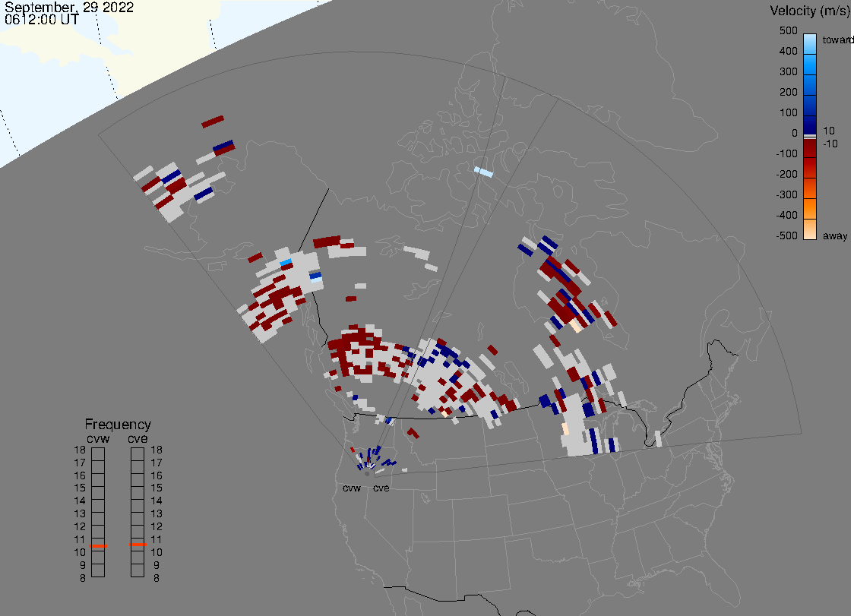Click the top cell of cvw frequency bar
Viewport: 854px width, 616px height.
pos(98,454)
